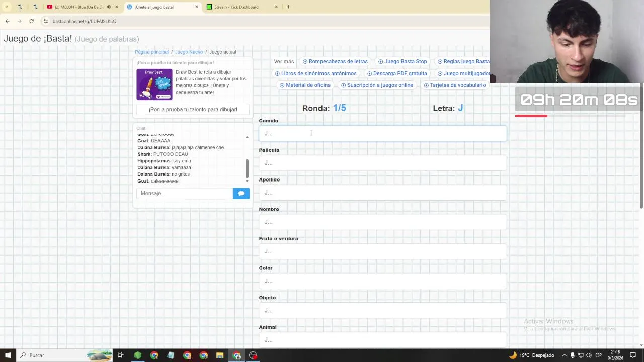Open Juego Basta Stop link
The image size is (644, 362).
(403, 61)
